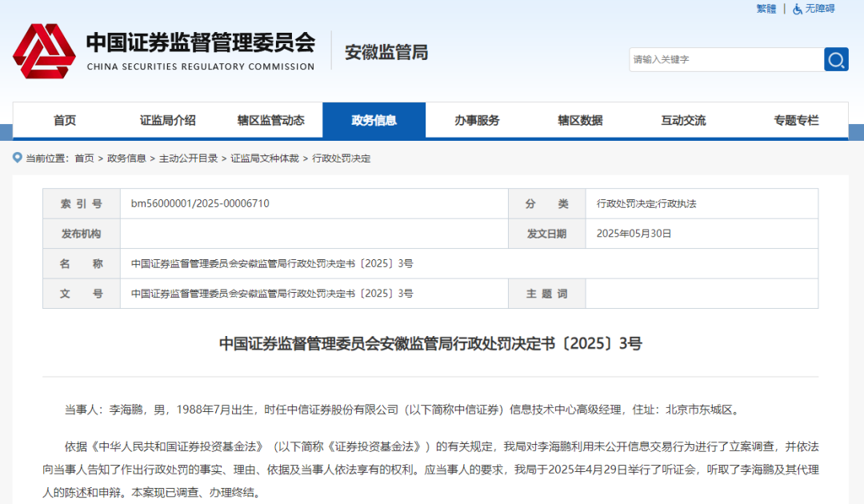Click 行政处罚决定 breadcrumb link
Viewport: 864px width, 504px height.
click(x=342, y=158)
